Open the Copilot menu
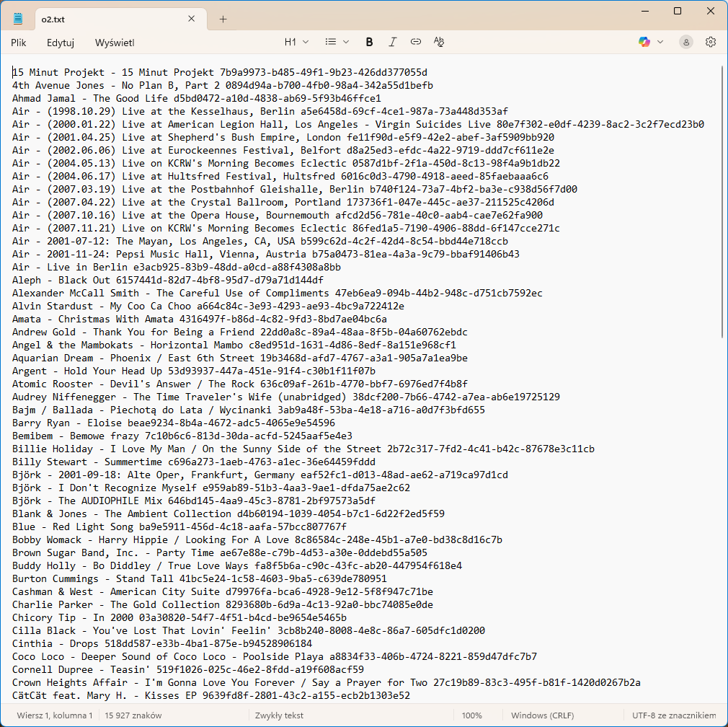The height and width of the screenshot is (727, 728). tap(651, 43)
